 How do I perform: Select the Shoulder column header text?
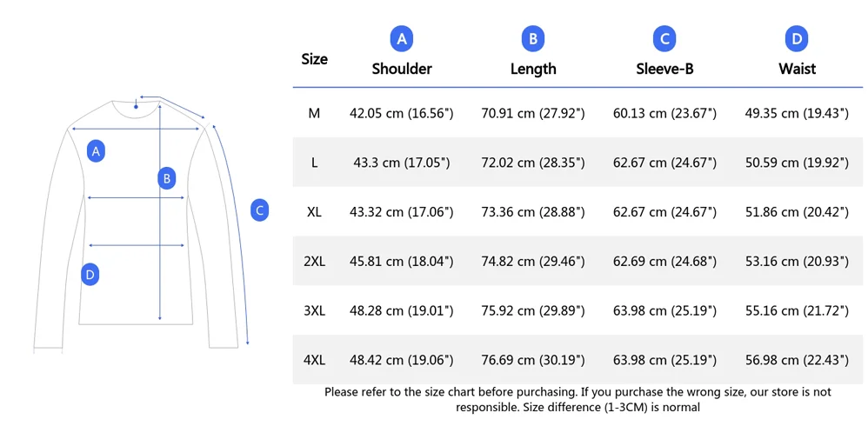pyautogui.click(x=401, y=69)
